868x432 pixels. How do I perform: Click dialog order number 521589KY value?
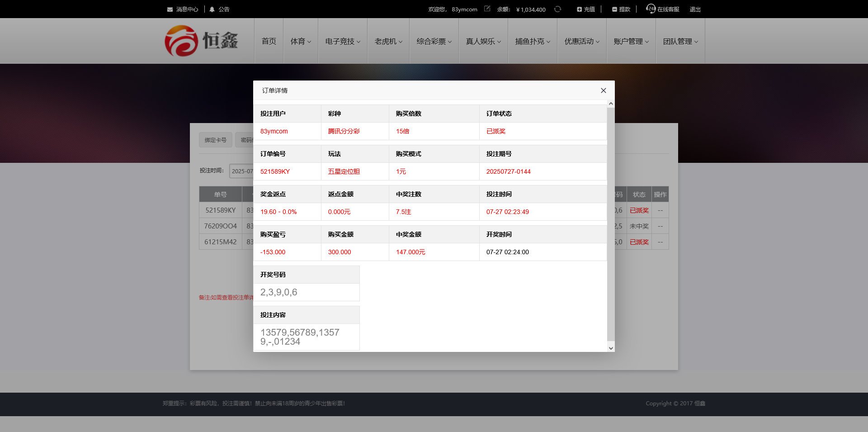pos(275,171)
